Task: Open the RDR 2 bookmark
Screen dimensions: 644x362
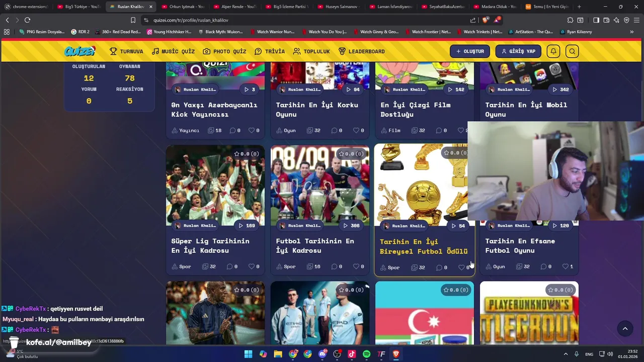Action: coord(80,32)
